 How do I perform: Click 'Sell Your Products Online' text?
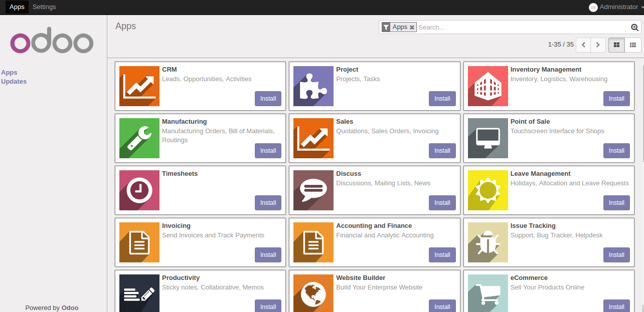click(x=547, y=287)
